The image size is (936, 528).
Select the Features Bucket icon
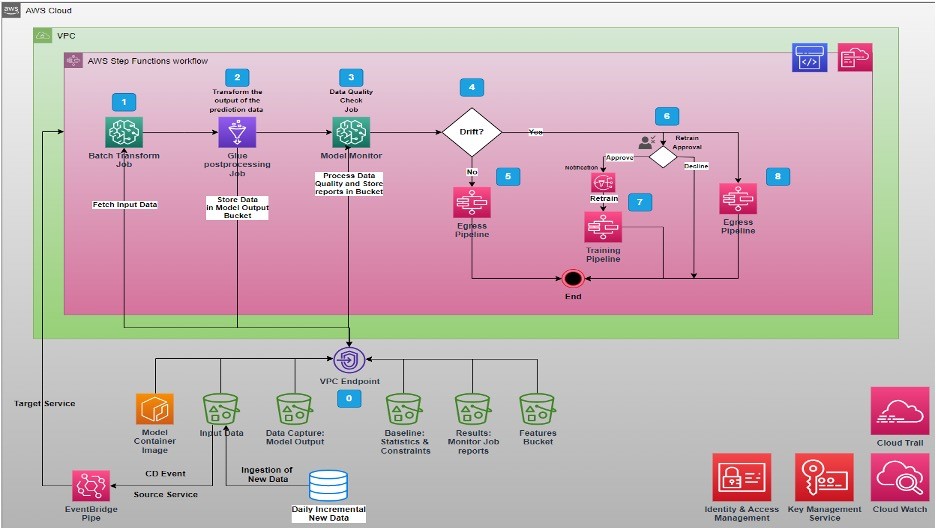point(536,410)
